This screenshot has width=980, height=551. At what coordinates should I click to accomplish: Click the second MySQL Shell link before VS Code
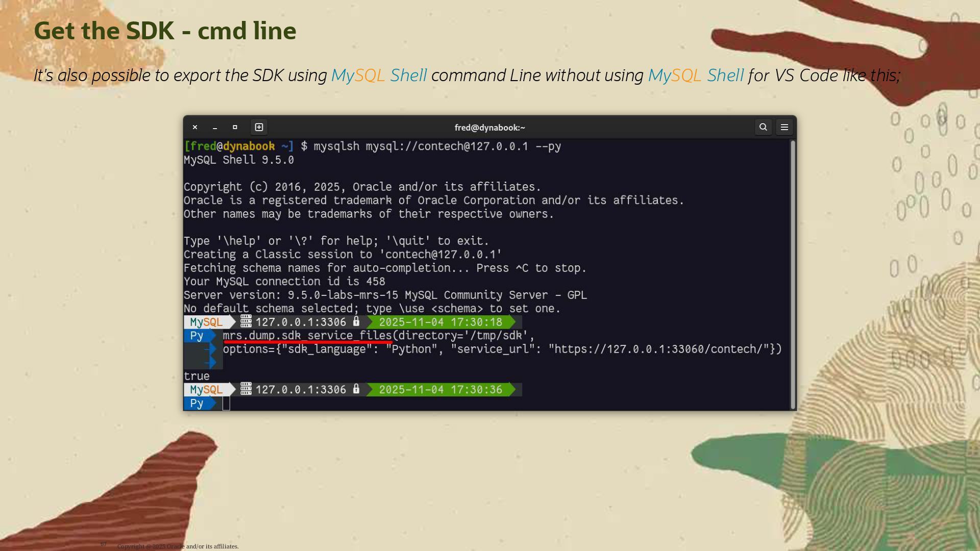[x=696, y=76]
